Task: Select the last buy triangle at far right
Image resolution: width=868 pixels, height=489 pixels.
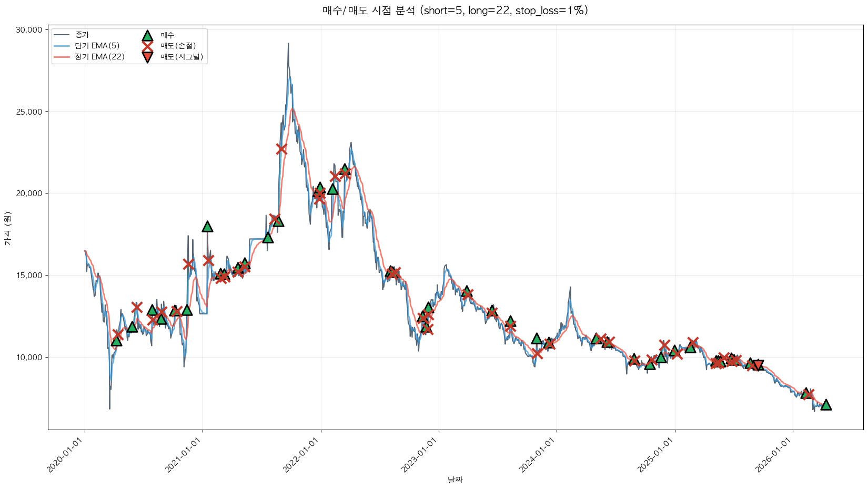Action: coord(826,404)
